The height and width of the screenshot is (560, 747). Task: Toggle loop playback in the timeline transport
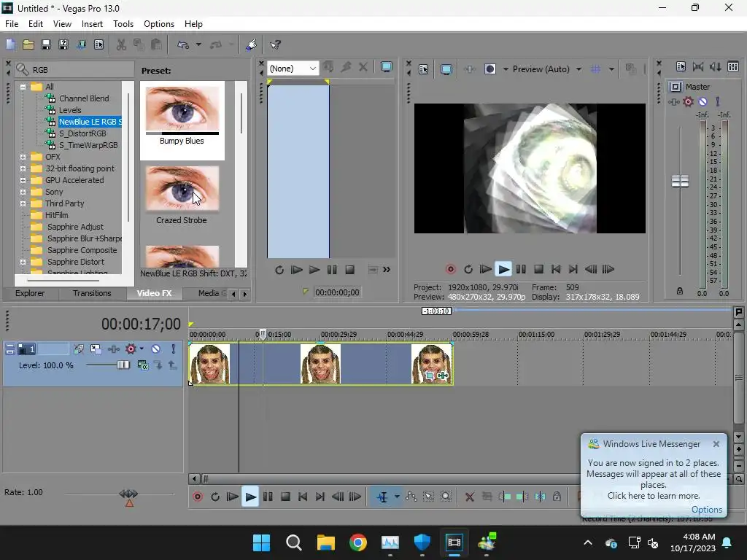pyautogui.click(x=215, y=497)
